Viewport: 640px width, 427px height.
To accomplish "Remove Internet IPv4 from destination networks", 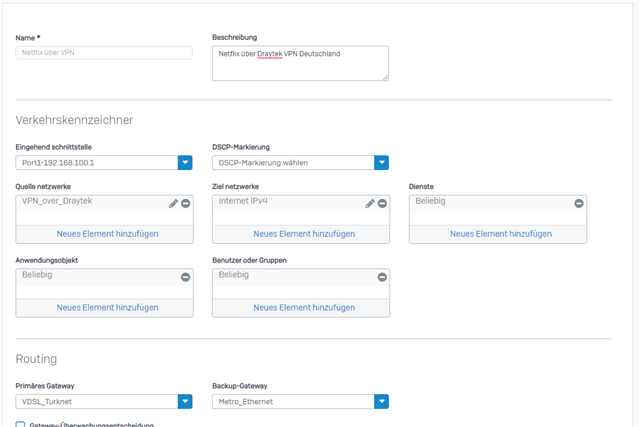I will 382,203.
